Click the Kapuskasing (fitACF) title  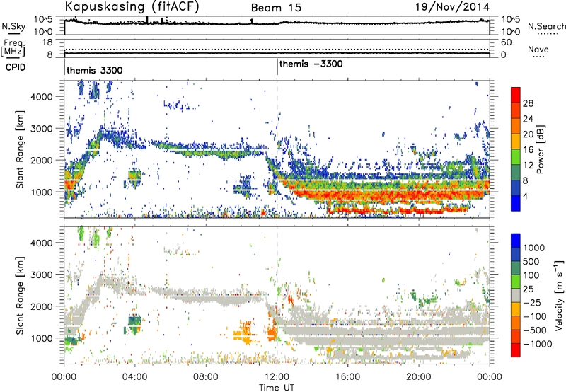tap(132, 7)
